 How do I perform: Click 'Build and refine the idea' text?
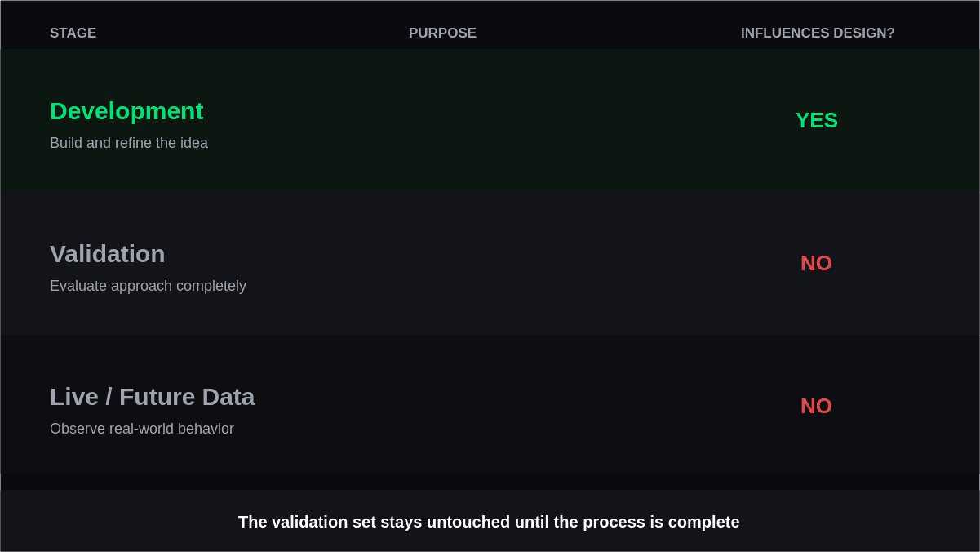coord(129,143)
